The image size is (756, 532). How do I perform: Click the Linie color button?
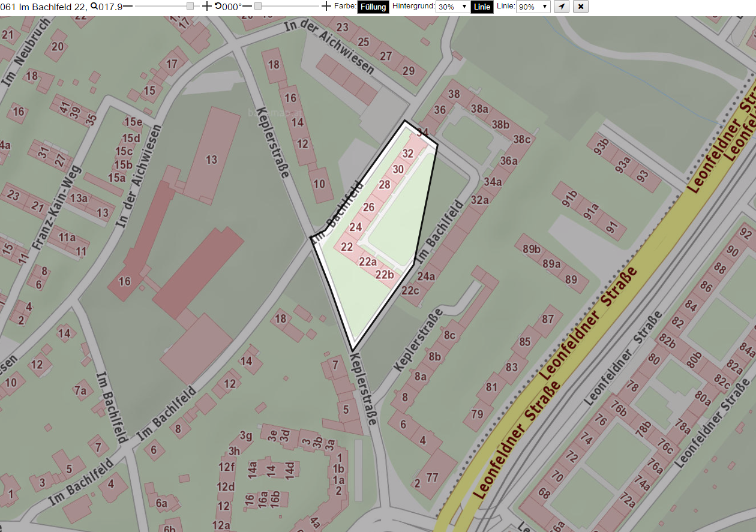click(482, 7)
